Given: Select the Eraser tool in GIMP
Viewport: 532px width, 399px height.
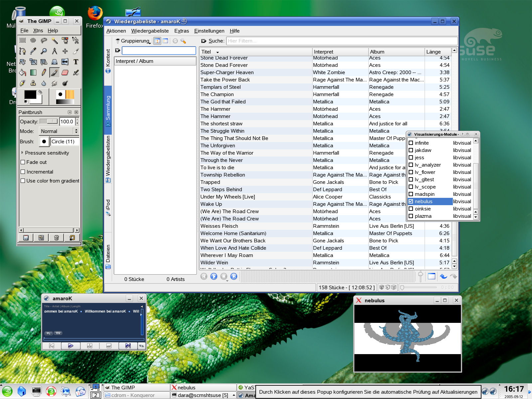Looking at the screenshot, I should click(65, 72).
